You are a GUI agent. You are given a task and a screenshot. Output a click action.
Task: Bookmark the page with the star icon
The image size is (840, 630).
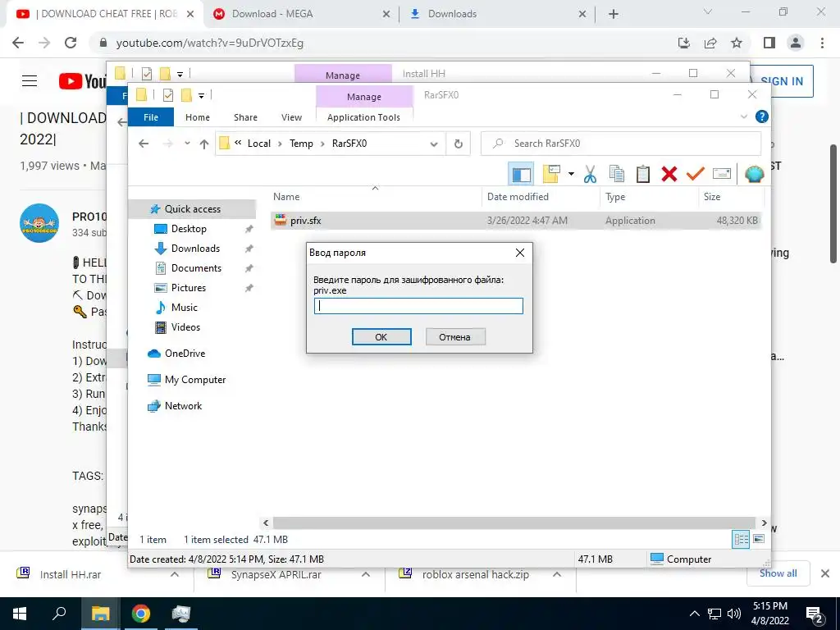click(x=737, y=43)
